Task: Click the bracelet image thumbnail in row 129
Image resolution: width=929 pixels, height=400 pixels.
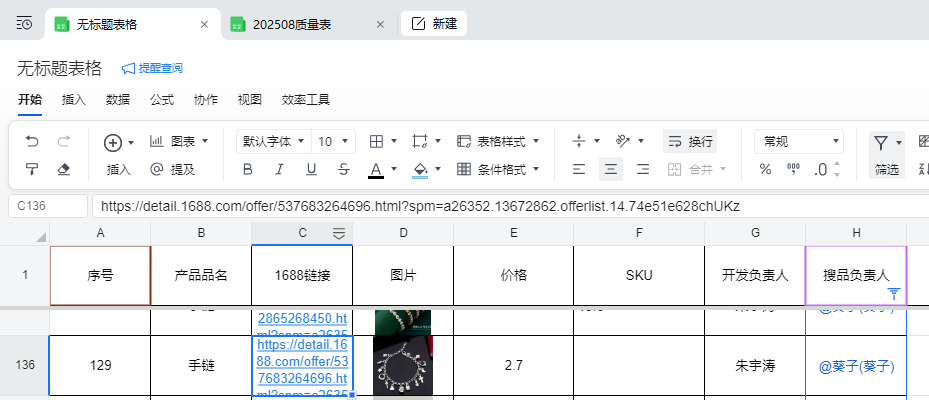Action: 402,365
